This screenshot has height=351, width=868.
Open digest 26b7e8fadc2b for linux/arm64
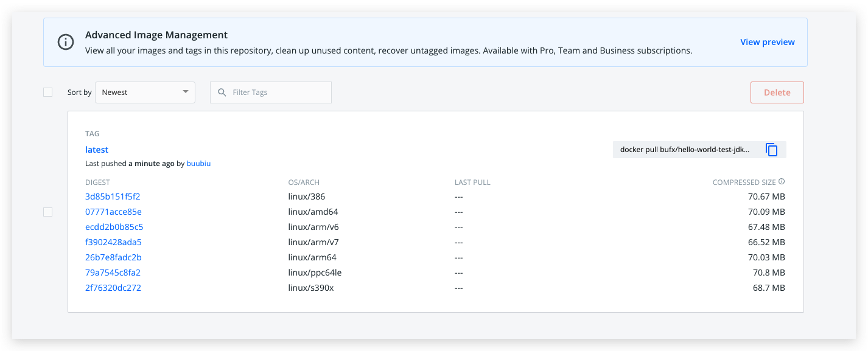coord(113,257)
